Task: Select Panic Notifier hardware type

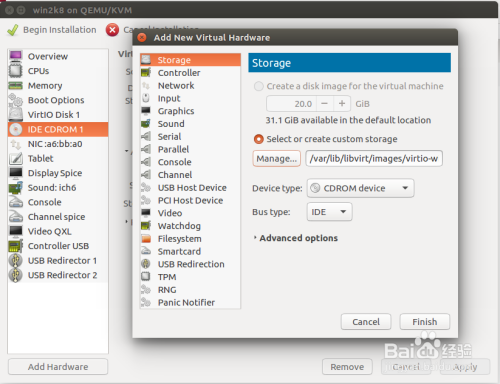Action: 190,302
